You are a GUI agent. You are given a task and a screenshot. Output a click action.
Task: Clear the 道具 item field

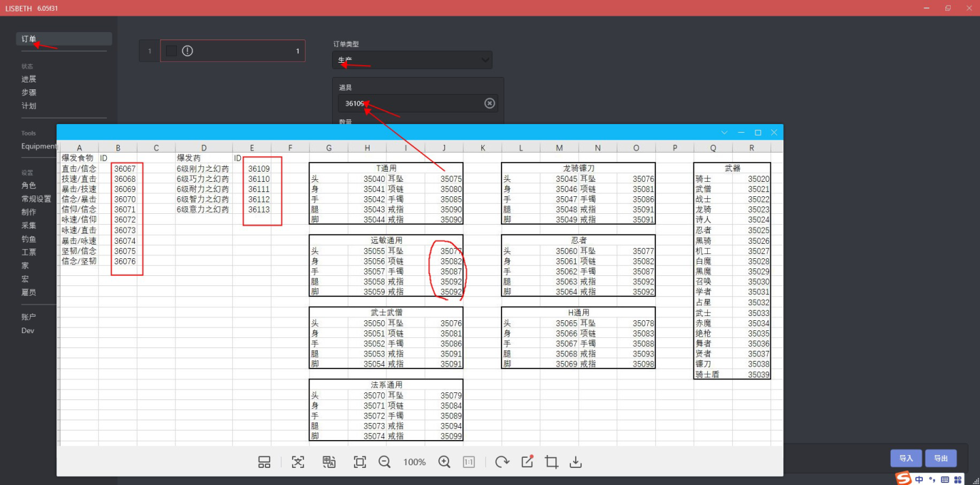tap(489, 104)
